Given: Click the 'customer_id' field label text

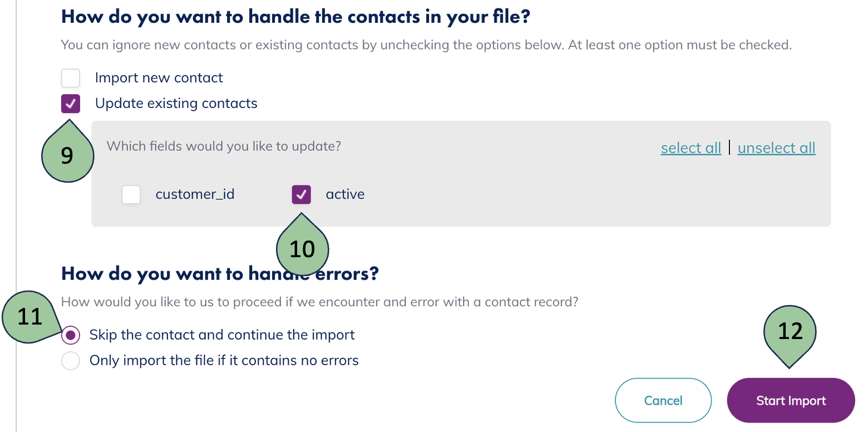Looking at the screenshot, I should pos(195,195).
